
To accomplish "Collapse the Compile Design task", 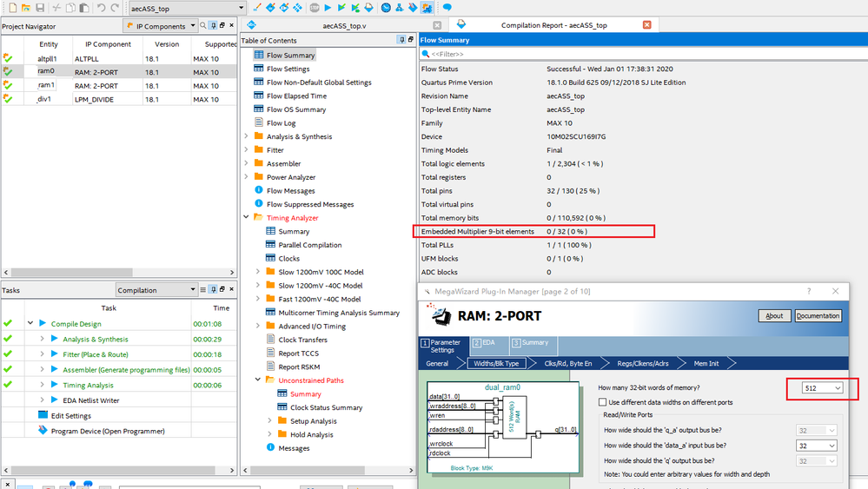I will [30, 323].
